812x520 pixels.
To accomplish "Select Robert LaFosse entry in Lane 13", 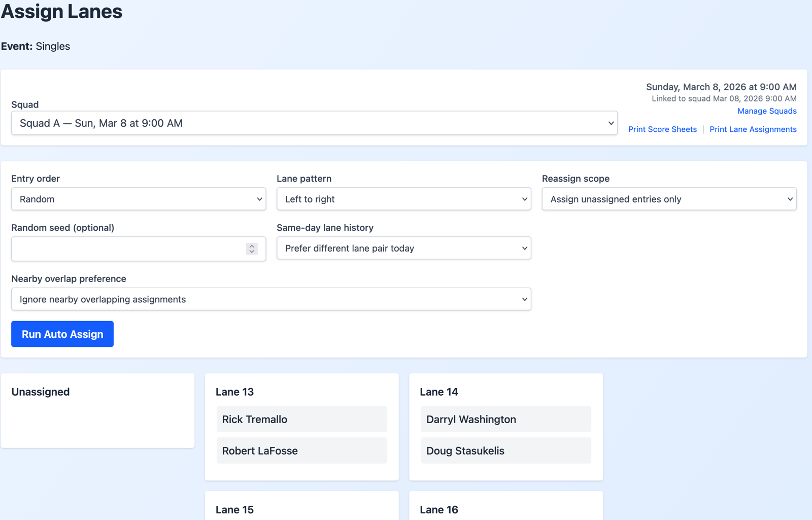I will (302, 450).
